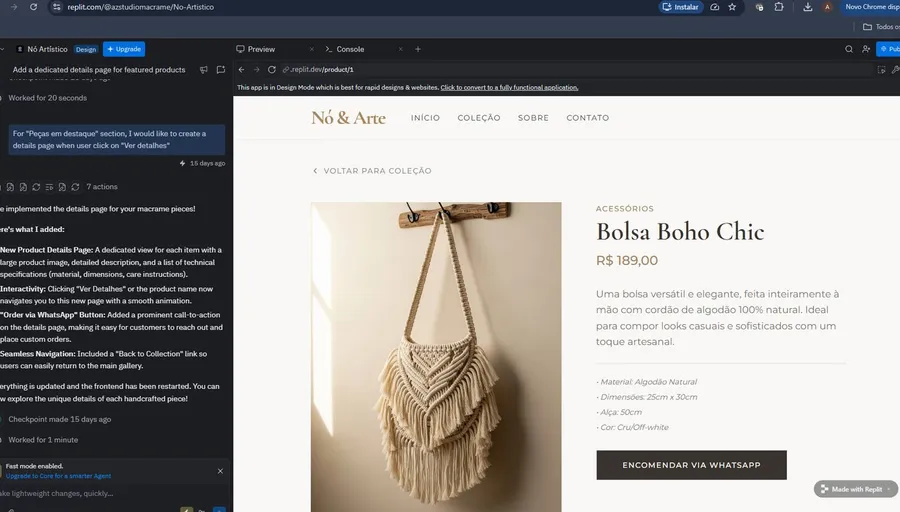The image size is (900, 512).
Task: Click the blue Upgrade button
Action: [x=124, y=49]
